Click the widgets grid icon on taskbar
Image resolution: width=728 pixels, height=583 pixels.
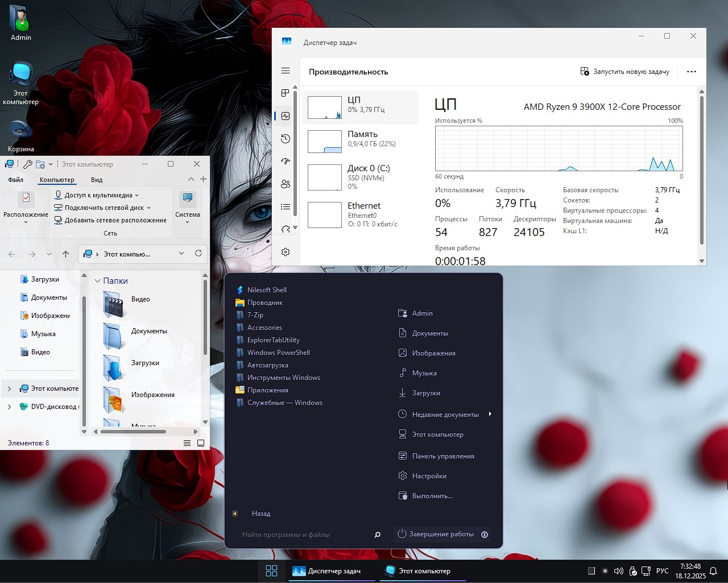271,570
